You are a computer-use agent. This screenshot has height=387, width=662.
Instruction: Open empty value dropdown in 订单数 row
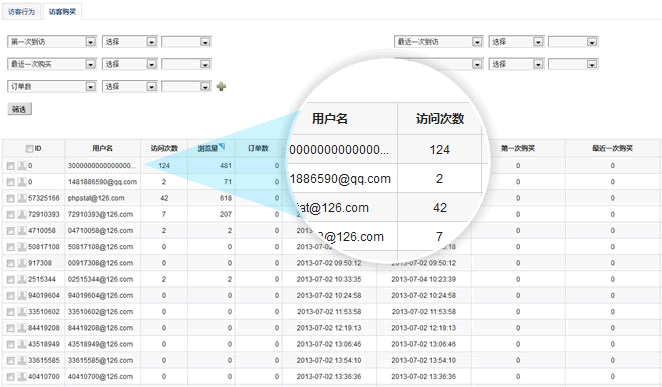[x=186, y=87]
